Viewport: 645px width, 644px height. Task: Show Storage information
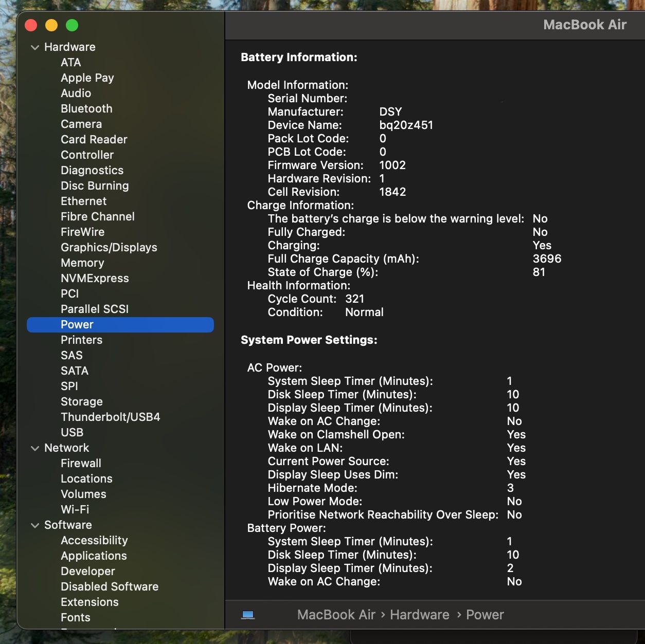(x=82, y=402)
